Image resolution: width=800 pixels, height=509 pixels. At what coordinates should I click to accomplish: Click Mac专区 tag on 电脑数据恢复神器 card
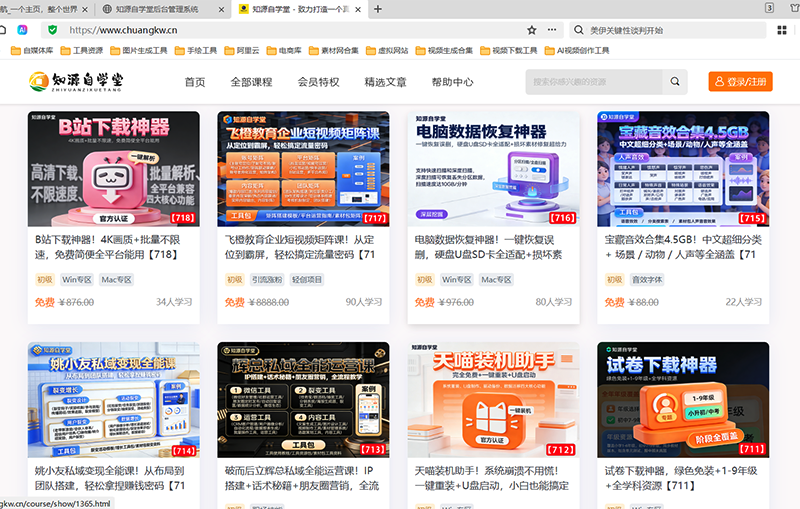(496, 279)
